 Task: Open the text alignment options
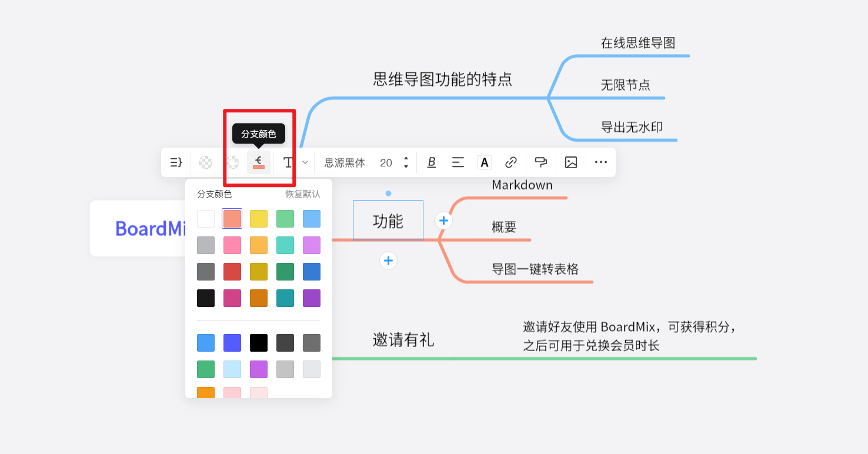click(x=458, y=162)
